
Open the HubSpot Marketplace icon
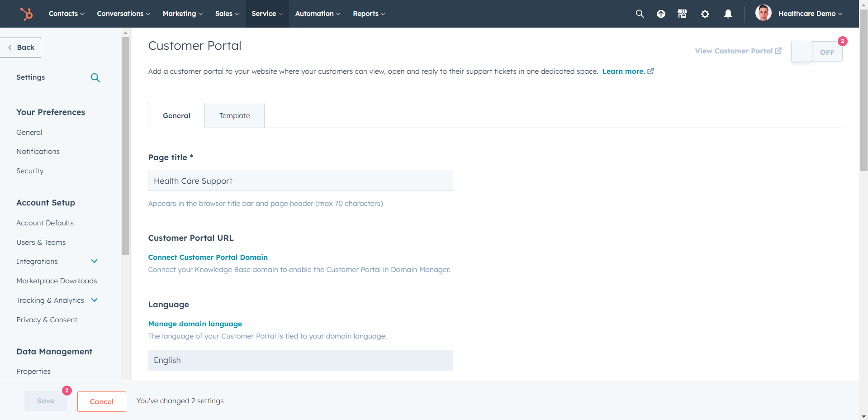682,14
